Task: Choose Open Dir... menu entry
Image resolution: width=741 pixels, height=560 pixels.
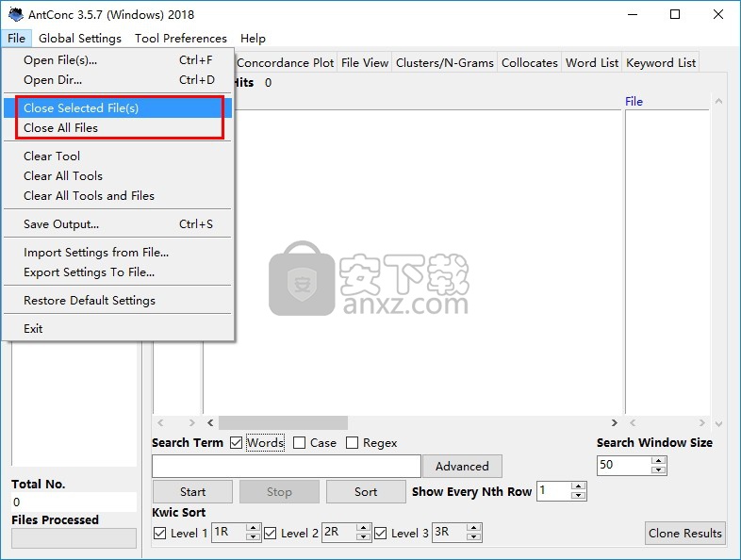Action: (x=118, y=80)
